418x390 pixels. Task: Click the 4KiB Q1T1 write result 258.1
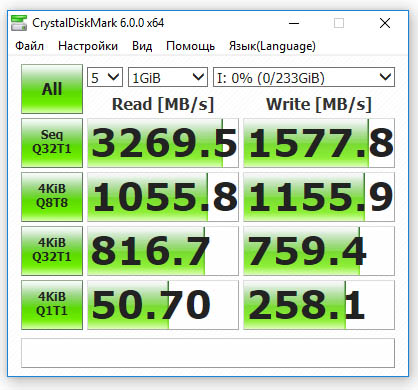click(x=319, y=305)
